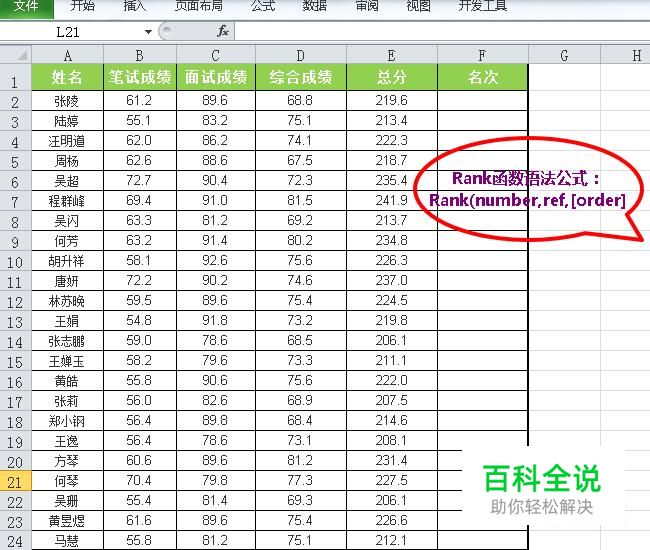Click the 总分 header cell

pos(391,77)
